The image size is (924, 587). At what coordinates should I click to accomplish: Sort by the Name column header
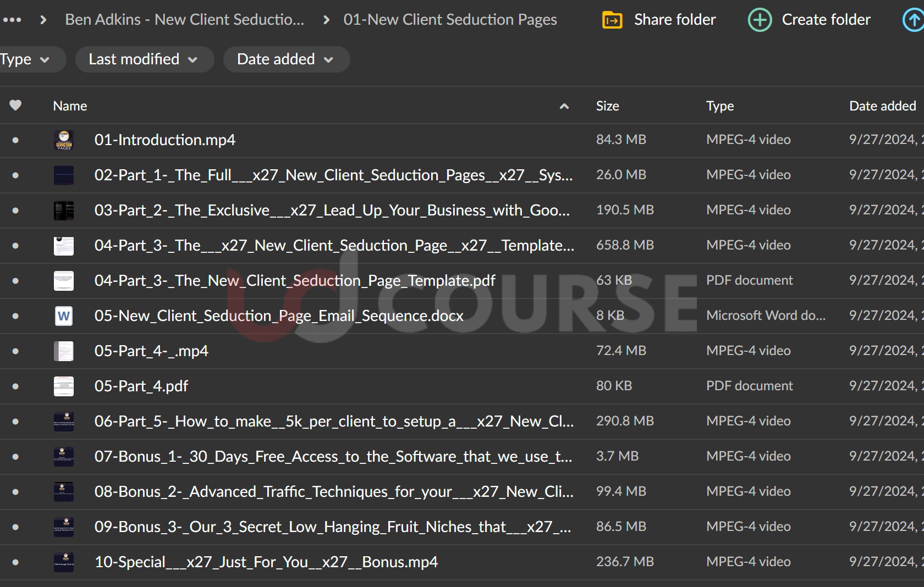[x=70, y=106]
